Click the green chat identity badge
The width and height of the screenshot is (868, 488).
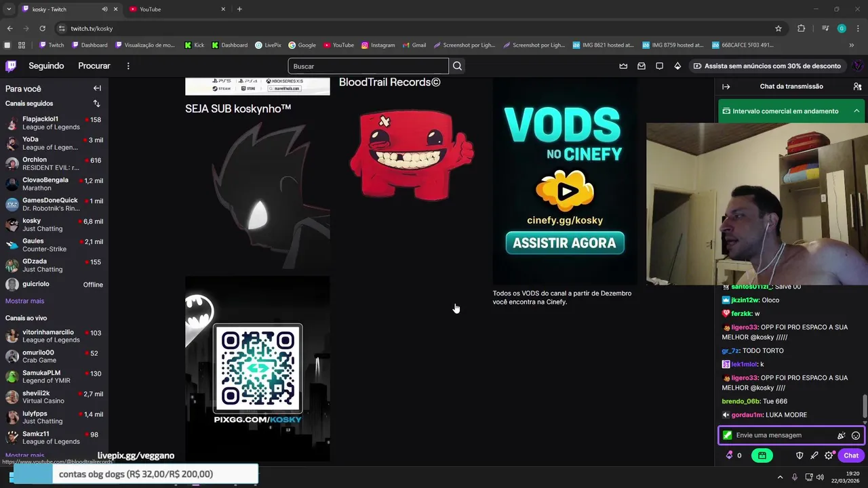pyautogui.click(x=728, y=435)
